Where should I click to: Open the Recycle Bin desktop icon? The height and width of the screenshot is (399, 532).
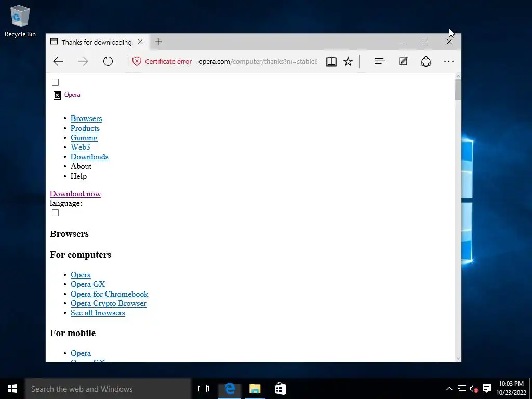pos(20,21)
